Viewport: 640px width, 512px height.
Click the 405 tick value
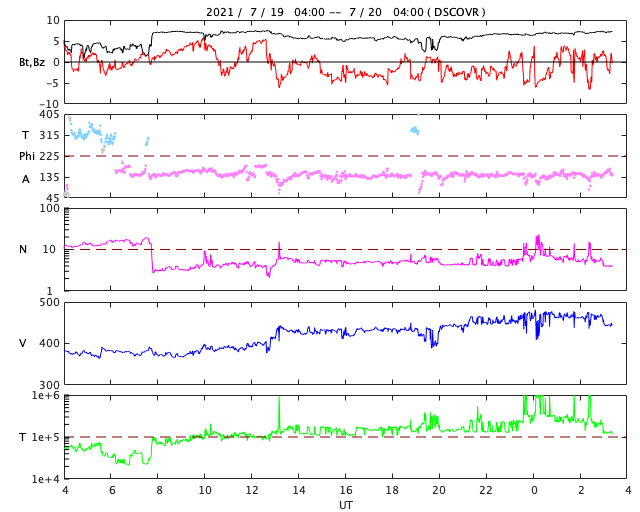[49, 114]
